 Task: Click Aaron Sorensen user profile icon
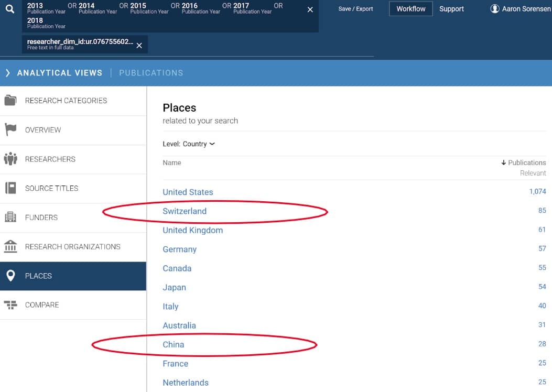pyautogui.click(x=494, y=9)
